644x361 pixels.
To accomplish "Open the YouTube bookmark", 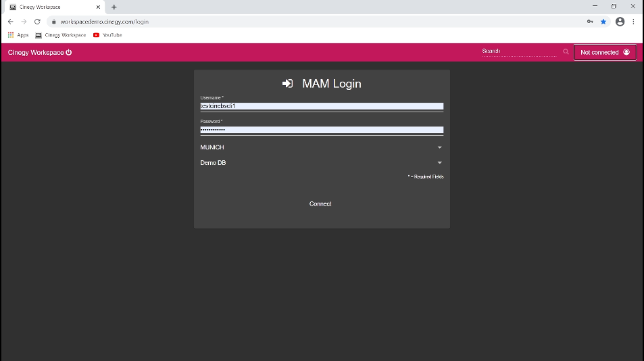I will click(107, 35).
